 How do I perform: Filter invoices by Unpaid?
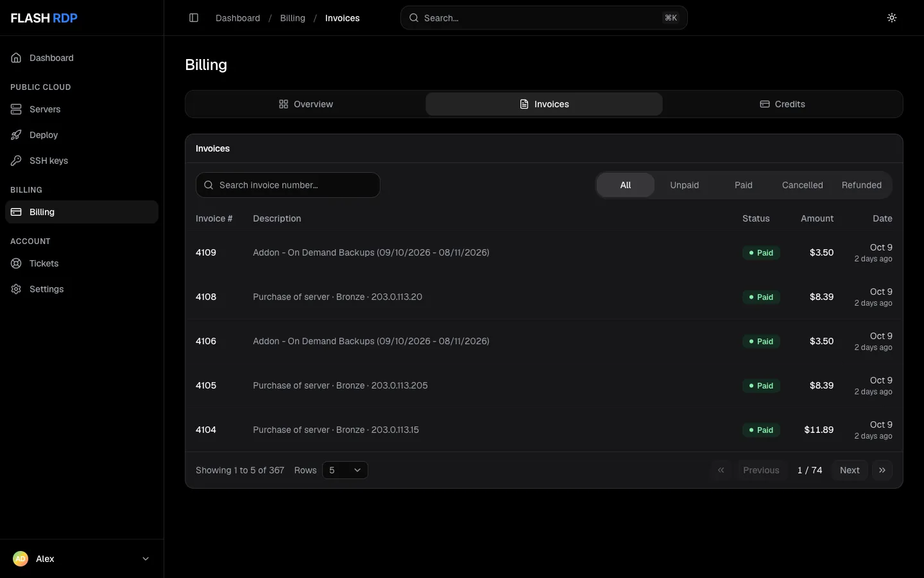[685, 185]
